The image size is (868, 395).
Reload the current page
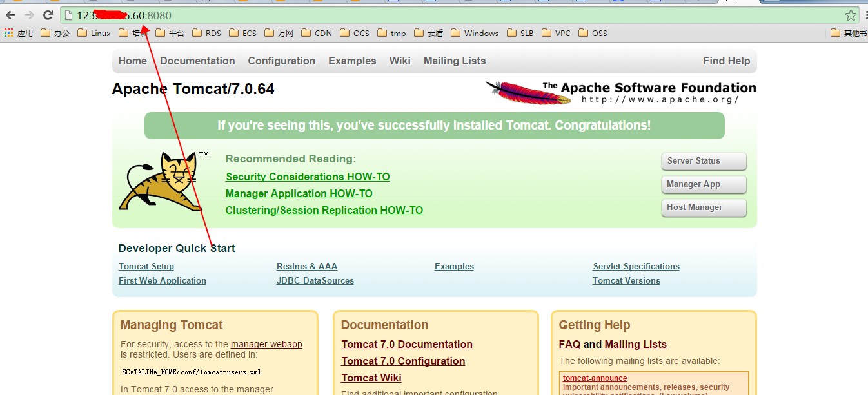[48, 15]
